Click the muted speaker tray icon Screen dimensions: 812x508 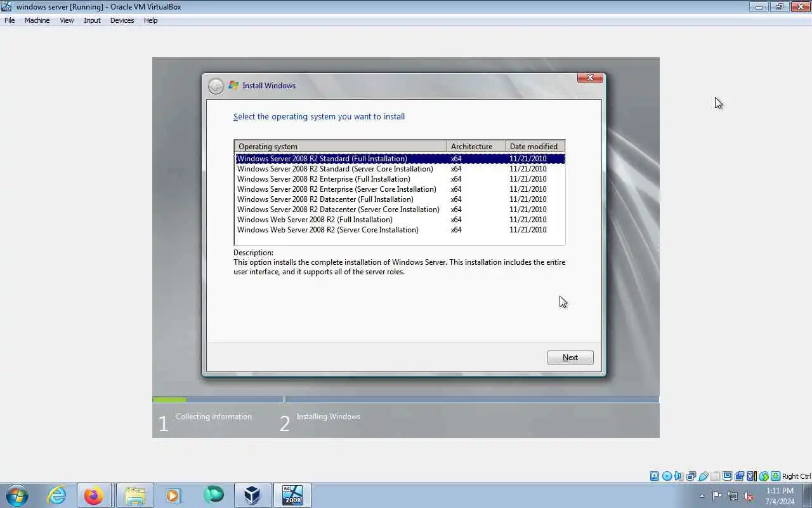[749, 496]
